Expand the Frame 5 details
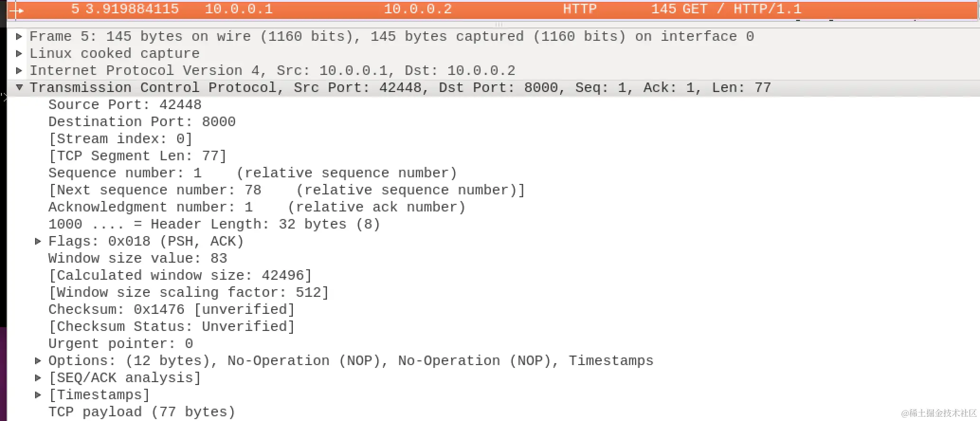Viewport: 980px width, 421px height. tap(19, 37)
